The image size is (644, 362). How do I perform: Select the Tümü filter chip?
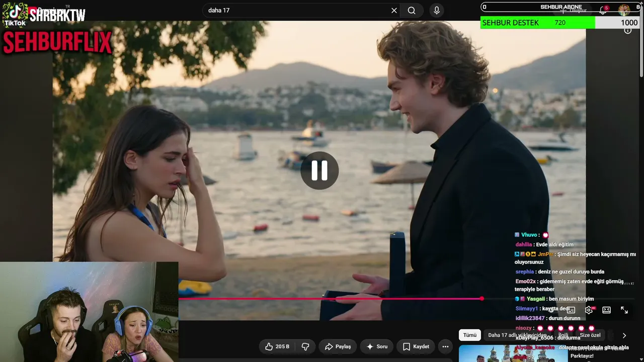click(x=470, y=335)
